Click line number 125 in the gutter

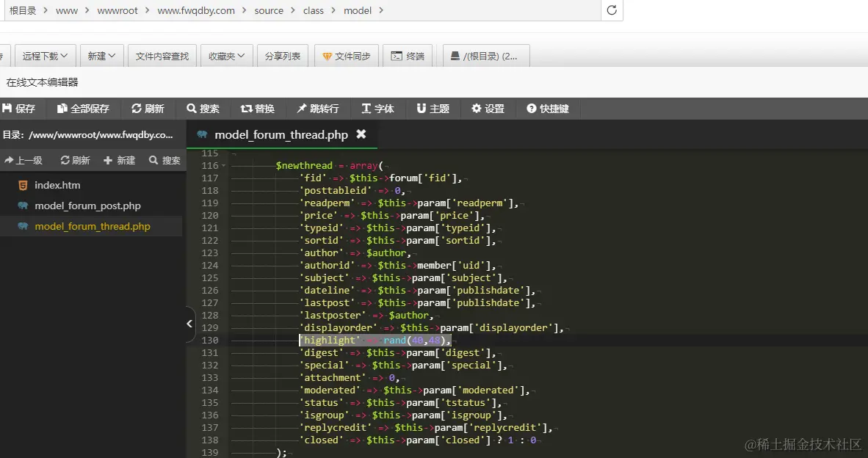click(x=210, y=277)
